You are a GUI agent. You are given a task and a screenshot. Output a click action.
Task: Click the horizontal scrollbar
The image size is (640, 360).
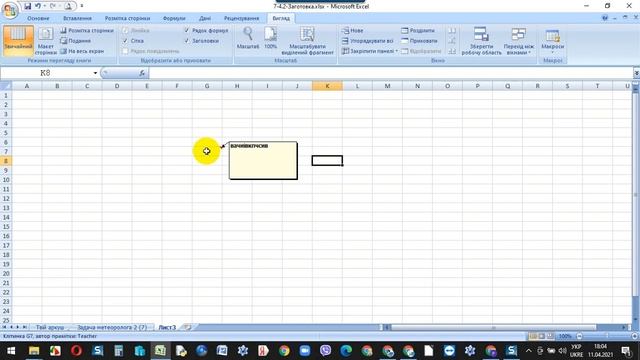point(505,327)
